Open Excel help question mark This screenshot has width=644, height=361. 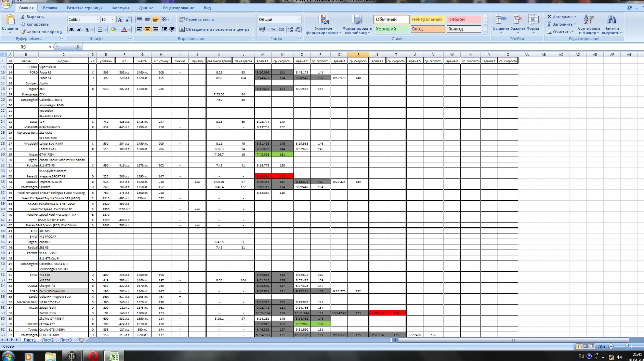pos(629,7)
